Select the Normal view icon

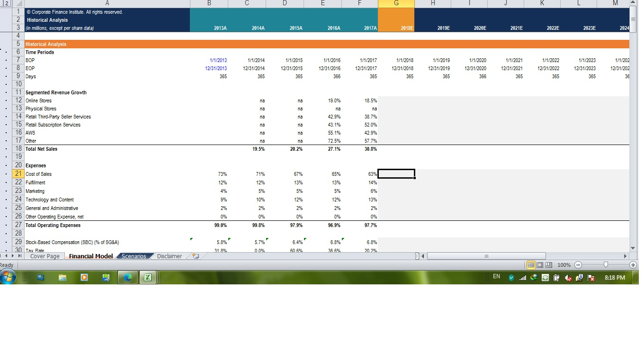click(531, 264)
